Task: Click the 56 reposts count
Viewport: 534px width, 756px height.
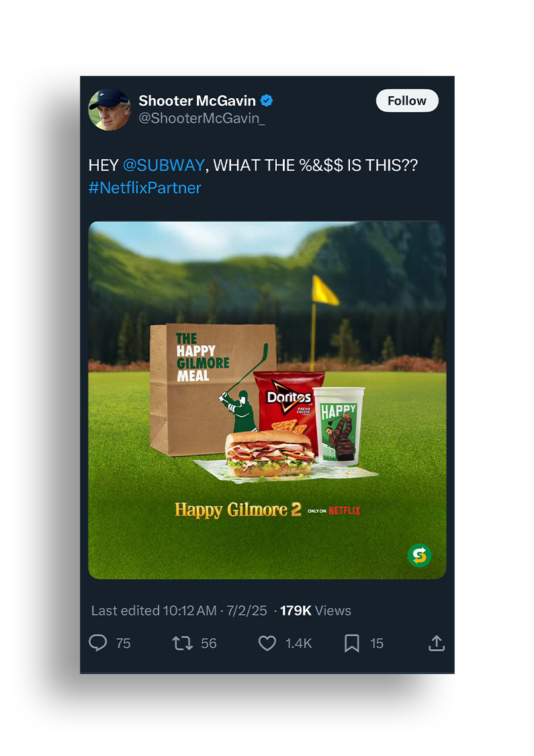Action: (209, 643)
